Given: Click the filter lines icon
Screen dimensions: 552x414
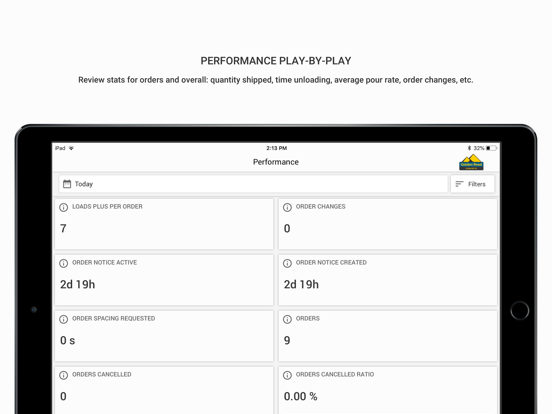Looking at the screenshot, I should (x=459, y=184).
